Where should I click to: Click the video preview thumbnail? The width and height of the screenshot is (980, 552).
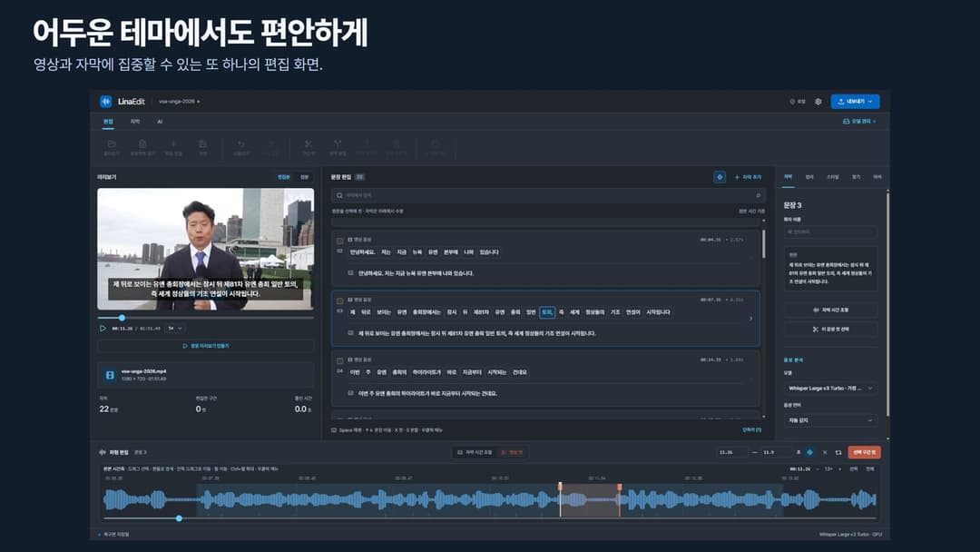coord(206,249)
